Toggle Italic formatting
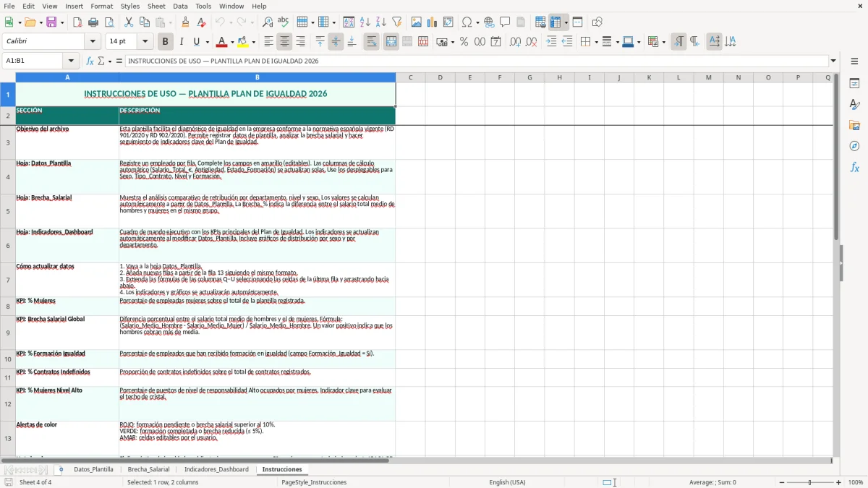Screen dimensions: 868x488 coord(181,42)
